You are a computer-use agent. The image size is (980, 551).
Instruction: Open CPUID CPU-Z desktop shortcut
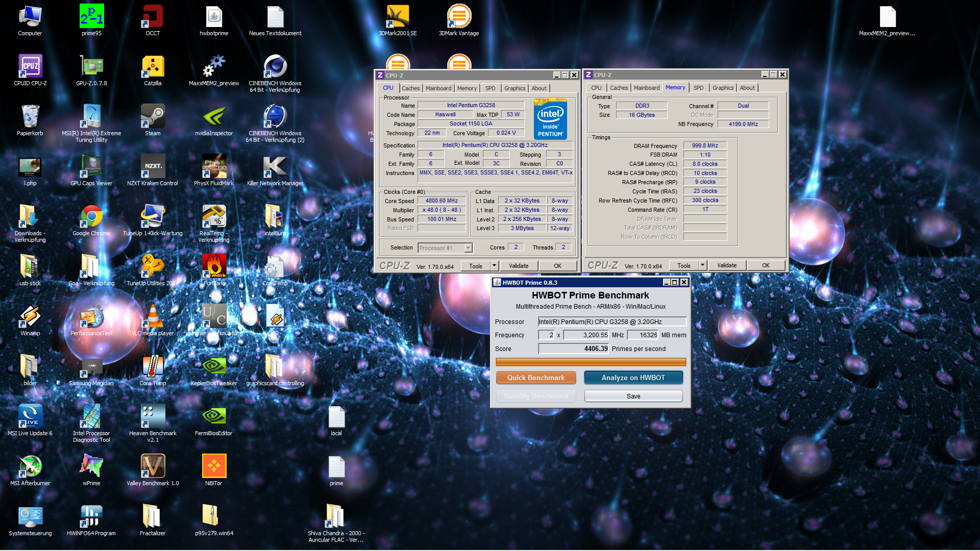[30, 70]
